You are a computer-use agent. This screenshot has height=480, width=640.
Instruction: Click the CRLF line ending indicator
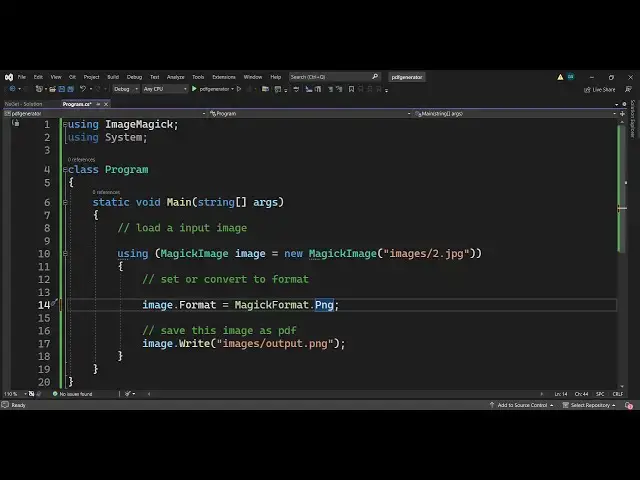618,394
